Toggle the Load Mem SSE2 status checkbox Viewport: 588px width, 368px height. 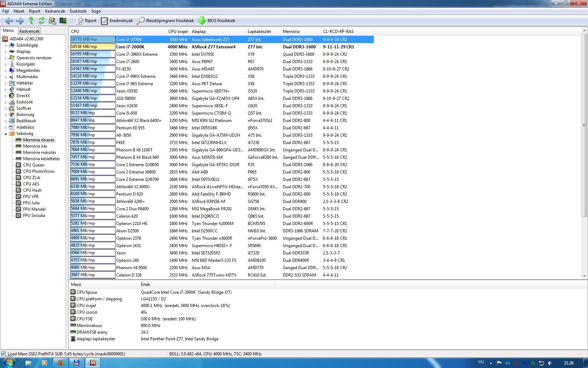pos(3,354)
